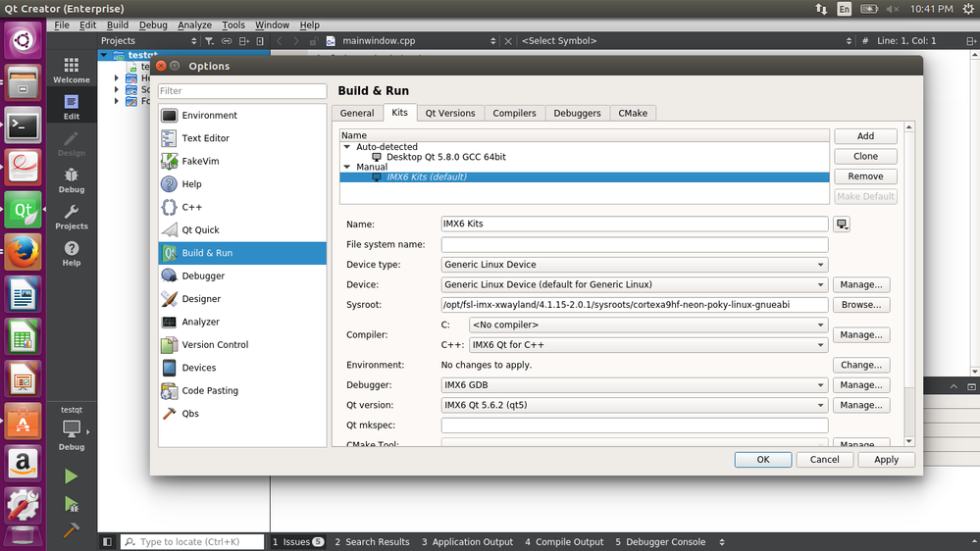Build project with hammer icon
The image size is (980, 551).
72,529
